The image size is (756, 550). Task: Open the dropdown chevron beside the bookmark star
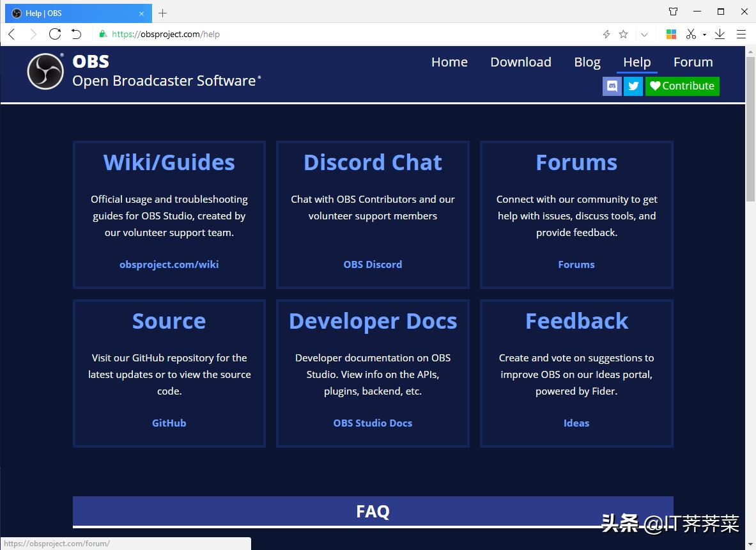(x=644, y=34)
